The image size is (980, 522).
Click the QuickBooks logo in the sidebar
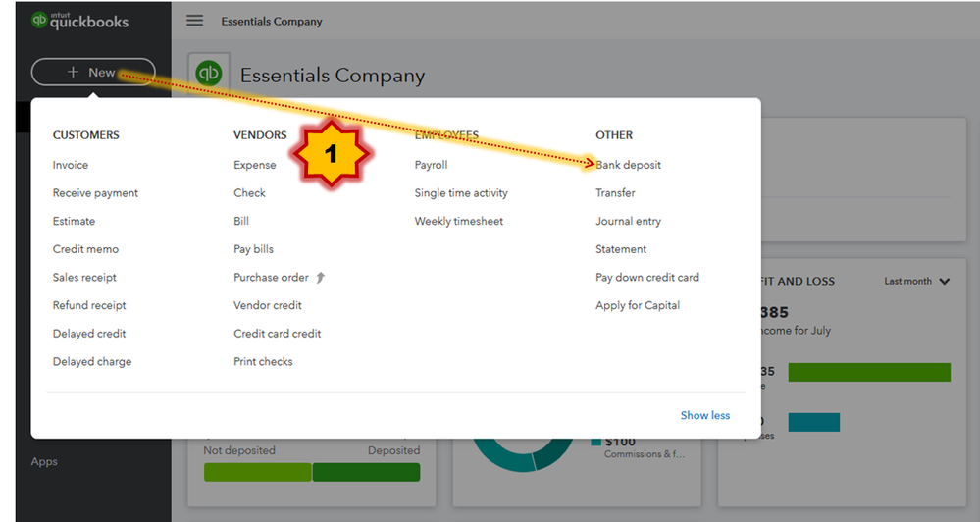pos(79,21)
